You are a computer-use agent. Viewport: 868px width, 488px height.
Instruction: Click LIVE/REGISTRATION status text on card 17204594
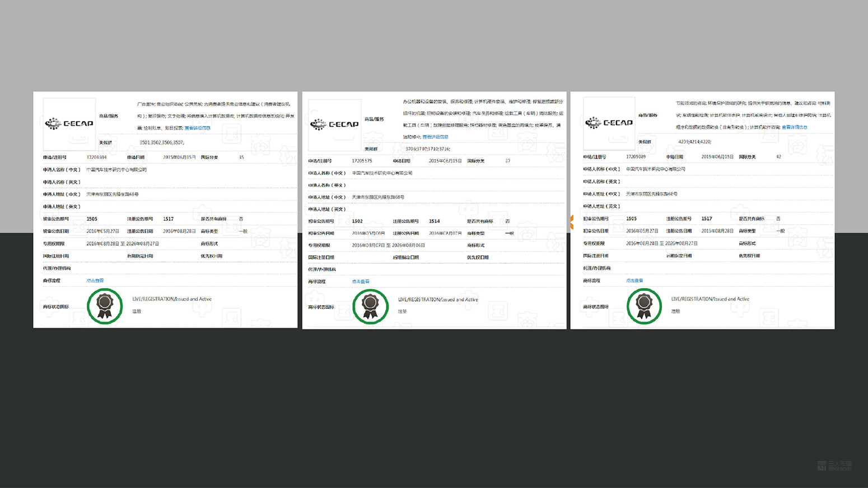[172, 299]
